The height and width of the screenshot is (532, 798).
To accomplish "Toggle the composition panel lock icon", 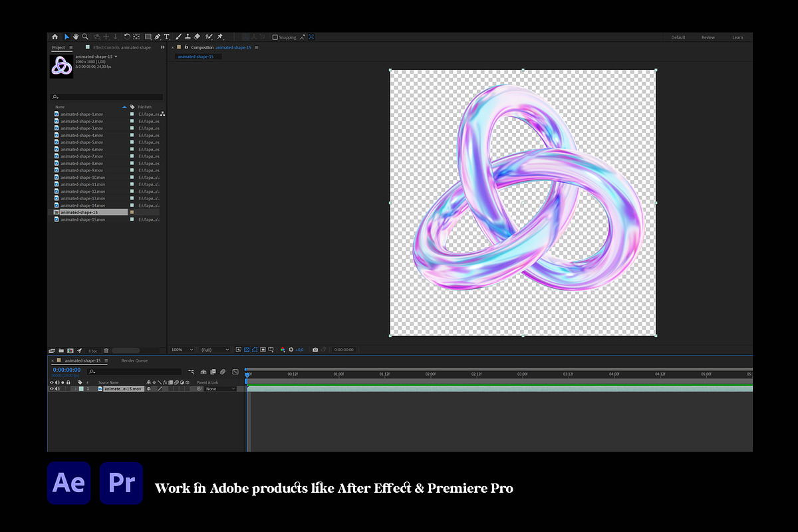I will click(186, 47).
